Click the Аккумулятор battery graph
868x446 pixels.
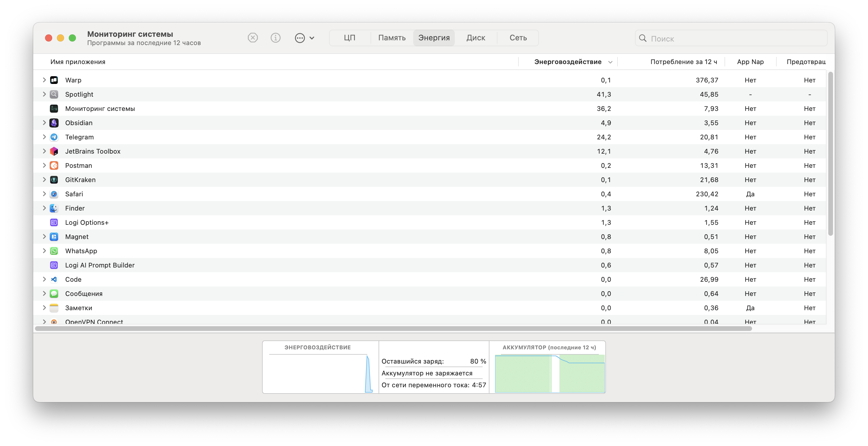pyautogui.click(x=550, y=373)
